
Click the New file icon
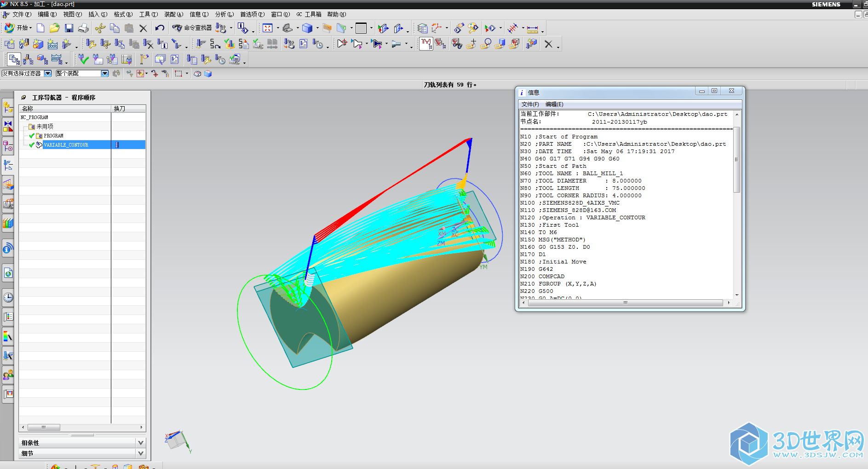(40, 28)
